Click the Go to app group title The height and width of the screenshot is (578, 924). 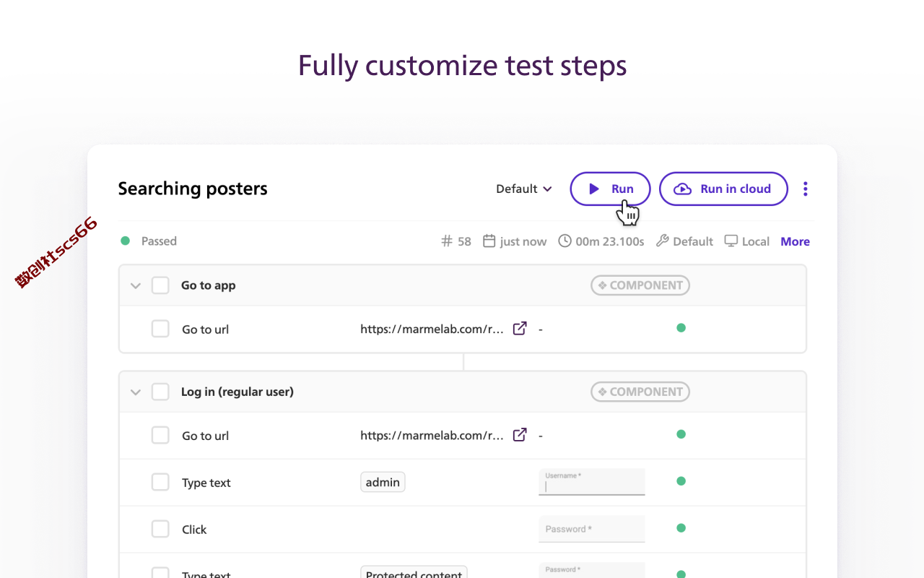(209, 285)
